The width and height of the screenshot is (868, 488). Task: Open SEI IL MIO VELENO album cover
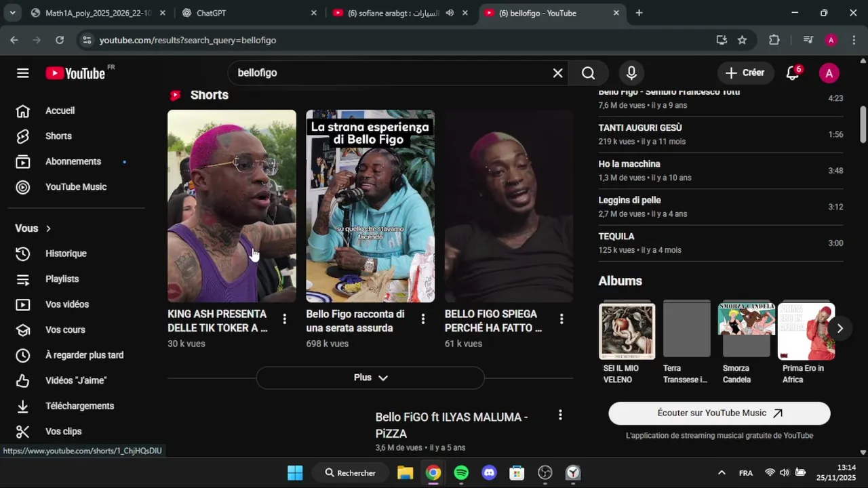[627, 331]
